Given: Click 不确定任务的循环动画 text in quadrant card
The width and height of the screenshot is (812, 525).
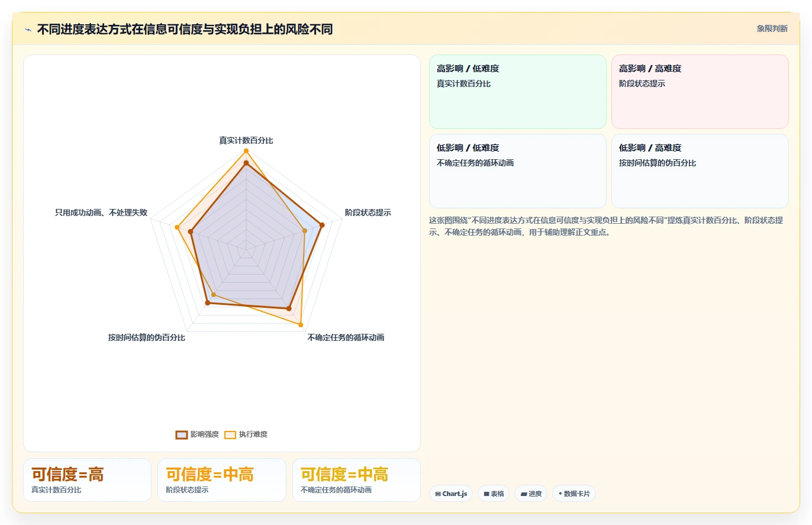Looking at the screenshot, I should point(475,163).
